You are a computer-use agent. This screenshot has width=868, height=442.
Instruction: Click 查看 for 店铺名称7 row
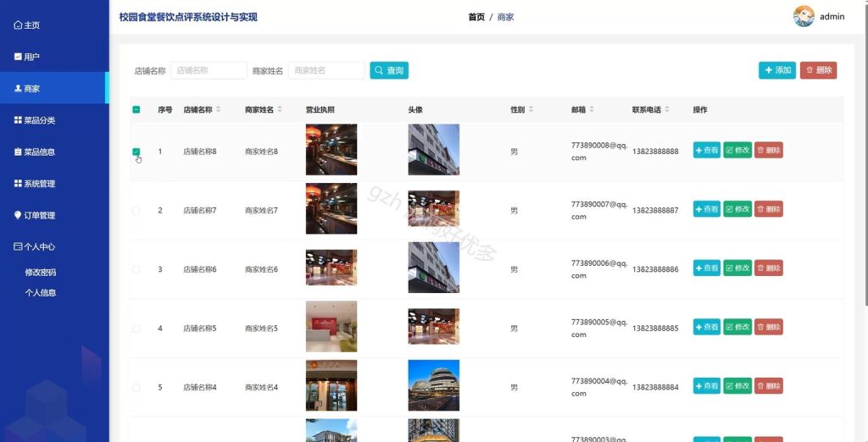click(x=707, y=209)
